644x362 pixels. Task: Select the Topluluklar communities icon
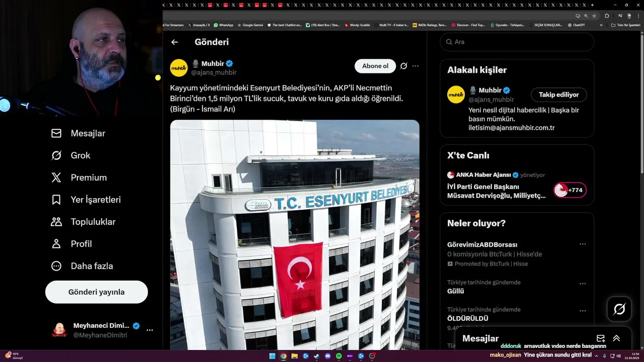pyautogui.click(x=56, y=222)
